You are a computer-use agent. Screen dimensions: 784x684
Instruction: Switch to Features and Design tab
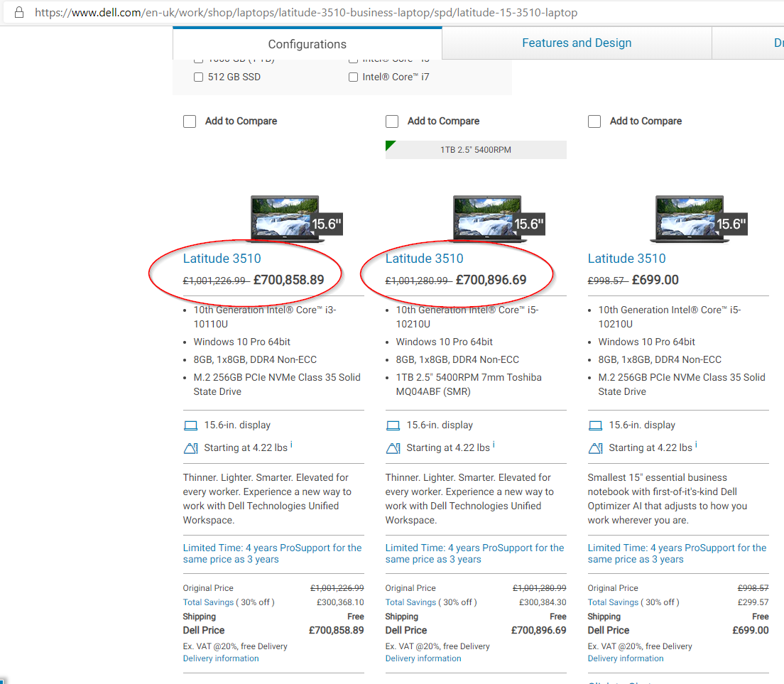(x=577, y=43)
